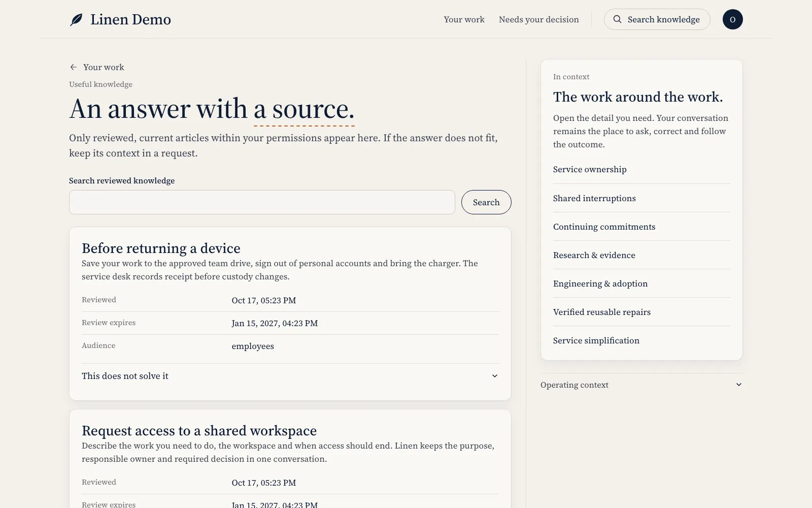Image resolution: width=812 pixels, height=508 pixels.
Task: Open the user avatar menu
Action: pos(732,19)
